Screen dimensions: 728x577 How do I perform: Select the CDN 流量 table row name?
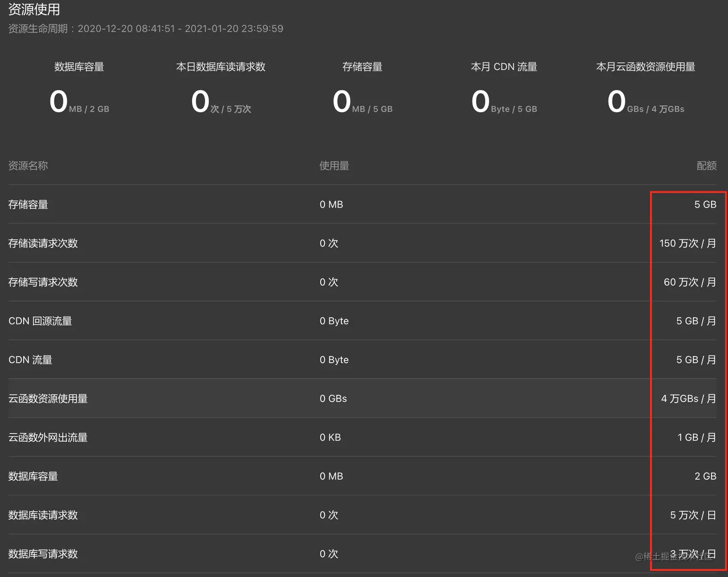30,360
